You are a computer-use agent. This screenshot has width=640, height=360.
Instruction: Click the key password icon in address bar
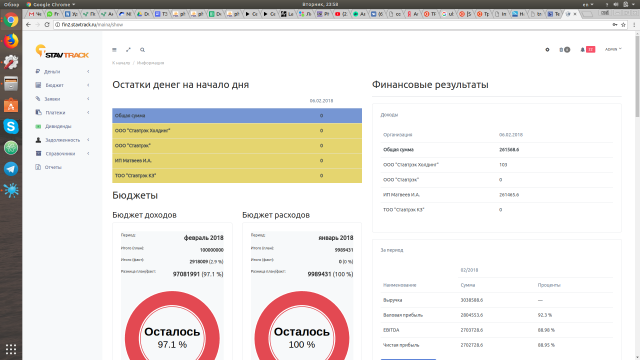tap(615, 24)
